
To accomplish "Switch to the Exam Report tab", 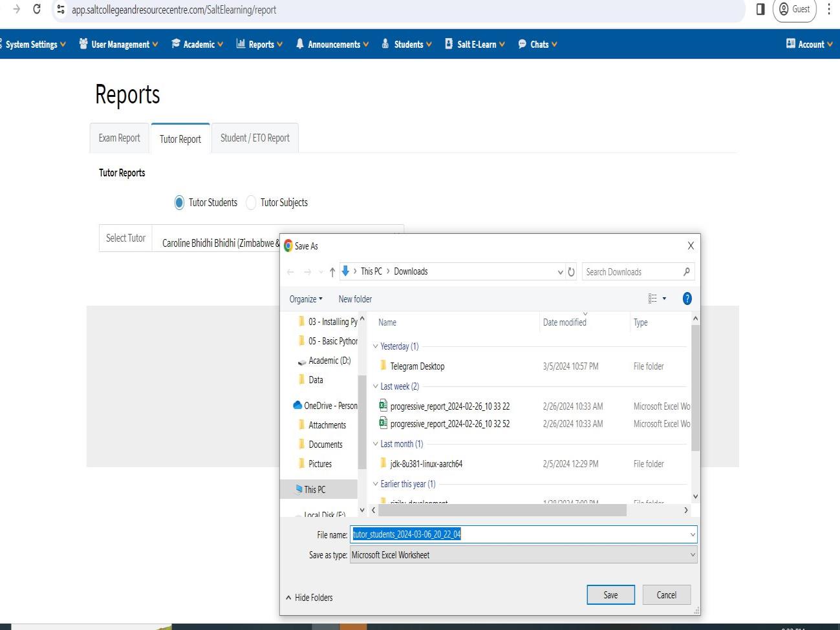I will pyautogui.click(x=120, y=138).
